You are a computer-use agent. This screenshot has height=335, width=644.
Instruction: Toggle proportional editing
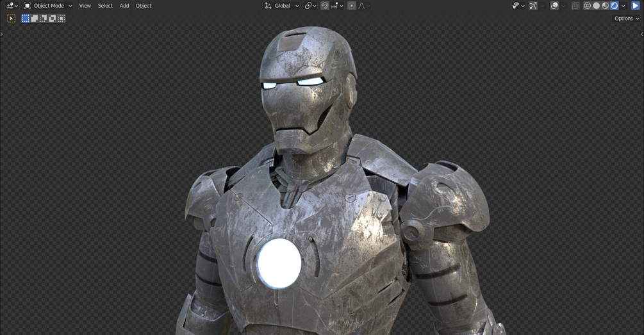click(x=352, y=6)
